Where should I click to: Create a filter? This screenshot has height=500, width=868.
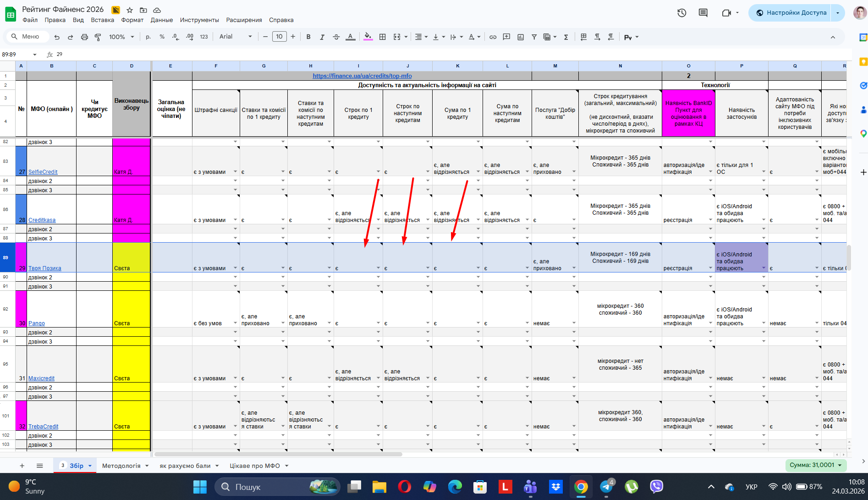pos(534,37)
